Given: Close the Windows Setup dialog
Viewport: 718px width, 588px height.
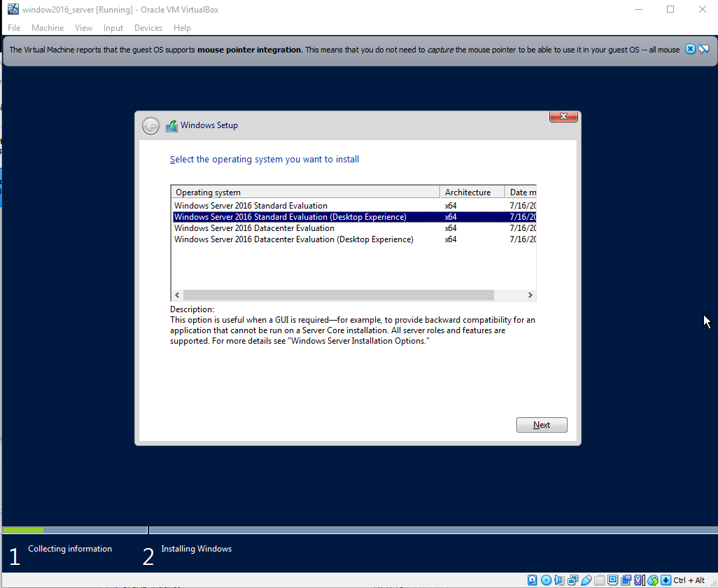Looking at the screenshot, I should point(563,116).
